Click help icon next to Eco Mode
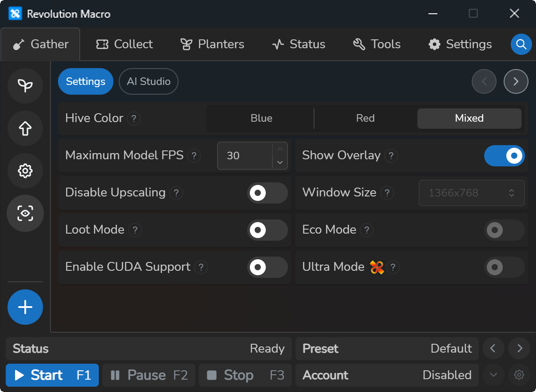This screenshot has width=536, height=392. pyautogui.click(x=366, y=230)
